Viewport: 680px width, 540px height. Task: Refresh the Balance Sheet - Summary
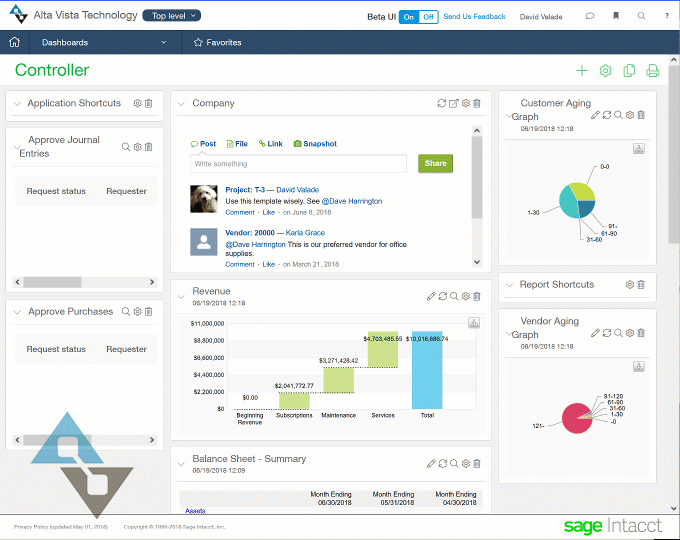(442, 464)
